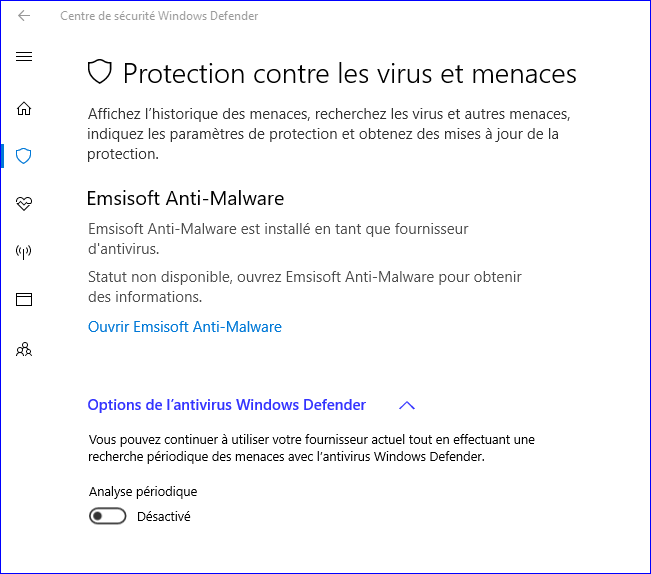Open the Ouvrir Emsisoft Anti-Malware link
Image resolution: width=651 pixels, height=574 pixels.
(x=185, y=327)
